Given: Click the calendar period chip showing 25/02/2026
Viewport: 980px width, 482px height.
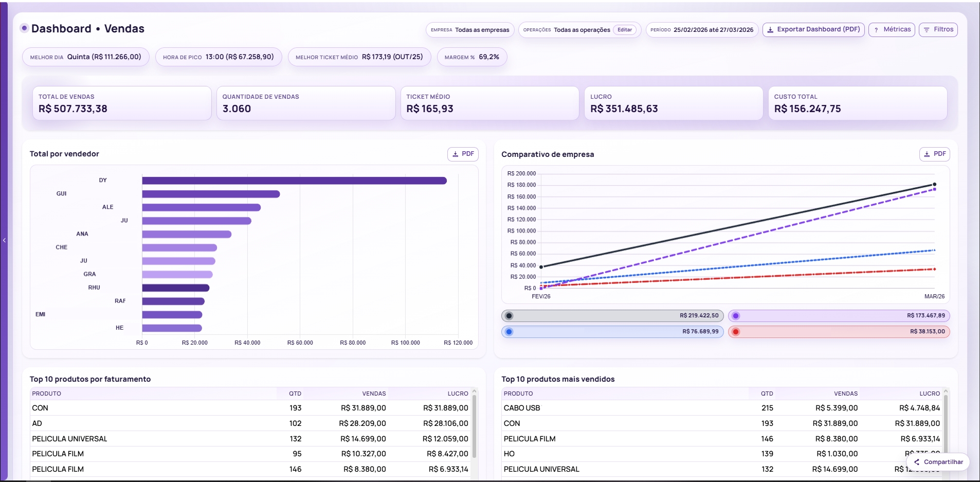Looking at the screenshot, I should (x=702, y=30).
